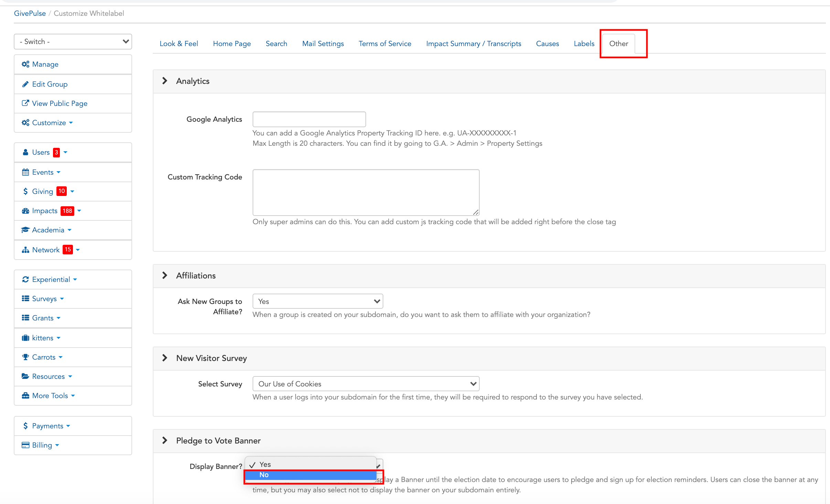Open the Search tab

point(276,44)
